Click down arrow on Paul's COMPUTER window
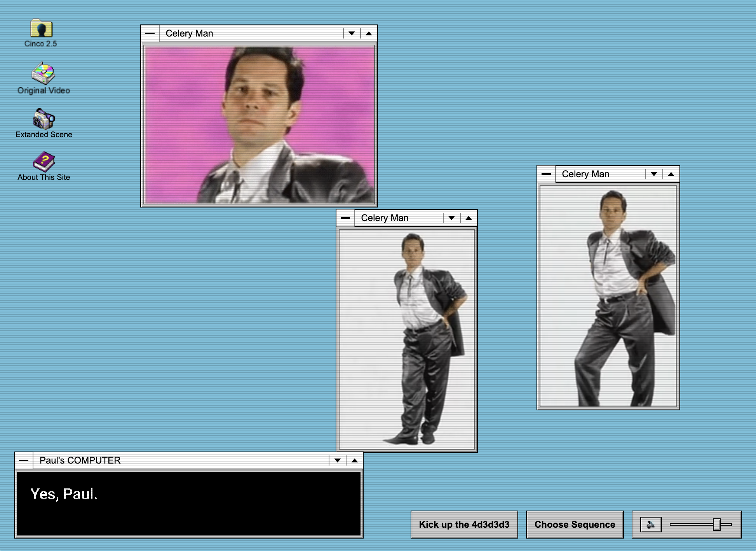 pyautogui.click(x=337, y=460)
